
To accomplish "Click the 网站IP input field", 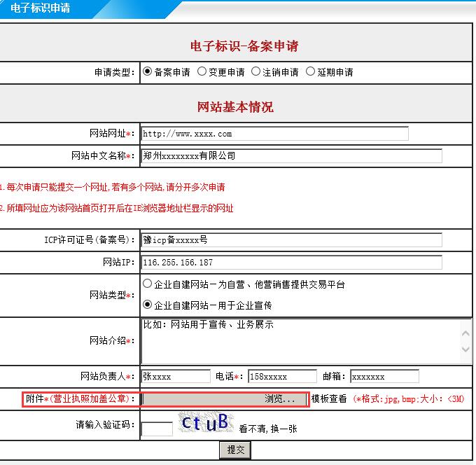I will tap(291, 262).
